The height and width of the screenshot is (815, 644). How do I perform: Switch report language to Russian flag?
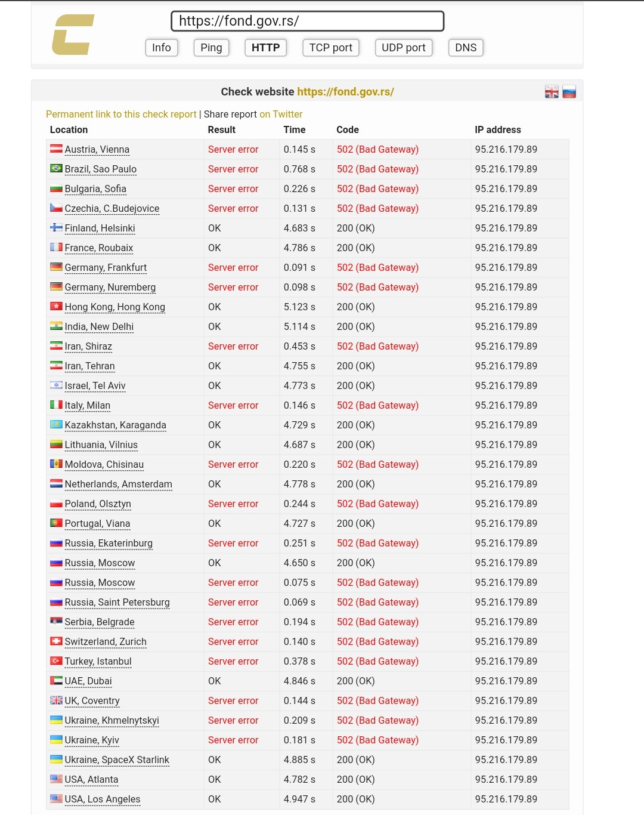tap(569, 92)
